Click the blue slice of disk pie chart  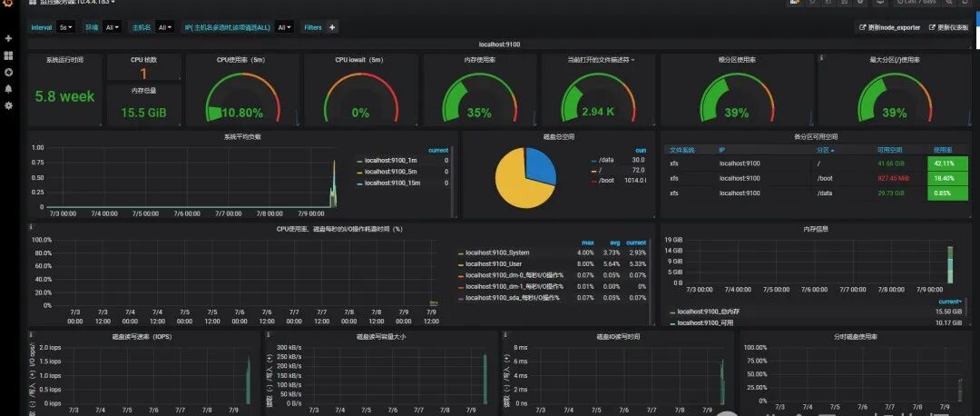[x=541, y=163]
